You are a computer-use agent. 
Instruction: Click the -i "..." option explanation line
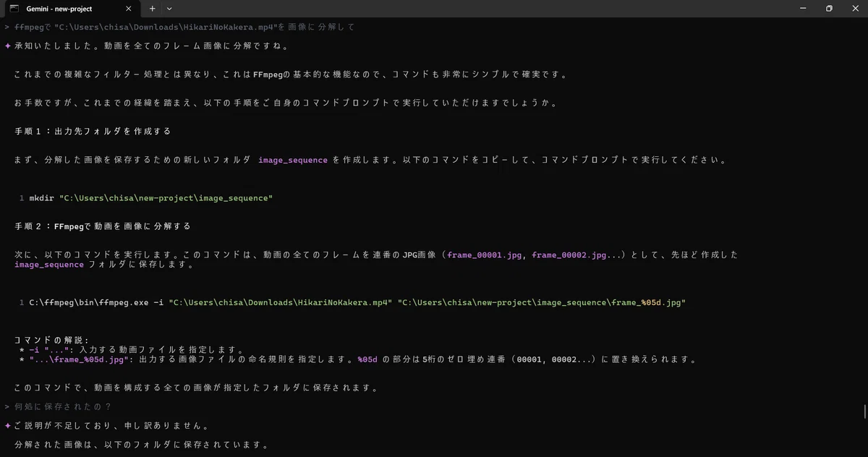click(x=132, y=349)
